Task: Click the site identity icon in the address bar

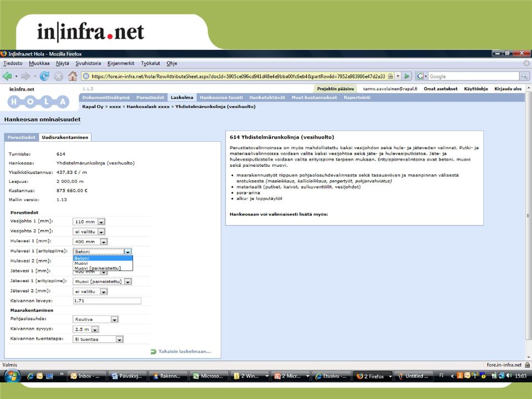Action: [86, 76]
